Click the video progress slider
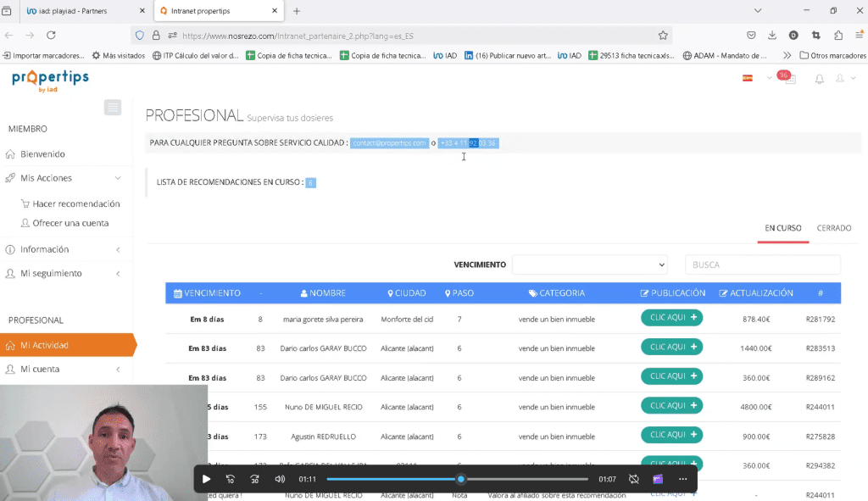Viewport: 868px width, 501px height. click(460, 479)
